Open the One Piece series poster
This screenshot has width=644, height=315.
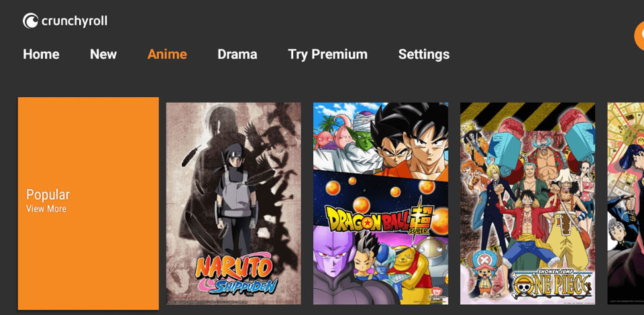tap(527, 204)
